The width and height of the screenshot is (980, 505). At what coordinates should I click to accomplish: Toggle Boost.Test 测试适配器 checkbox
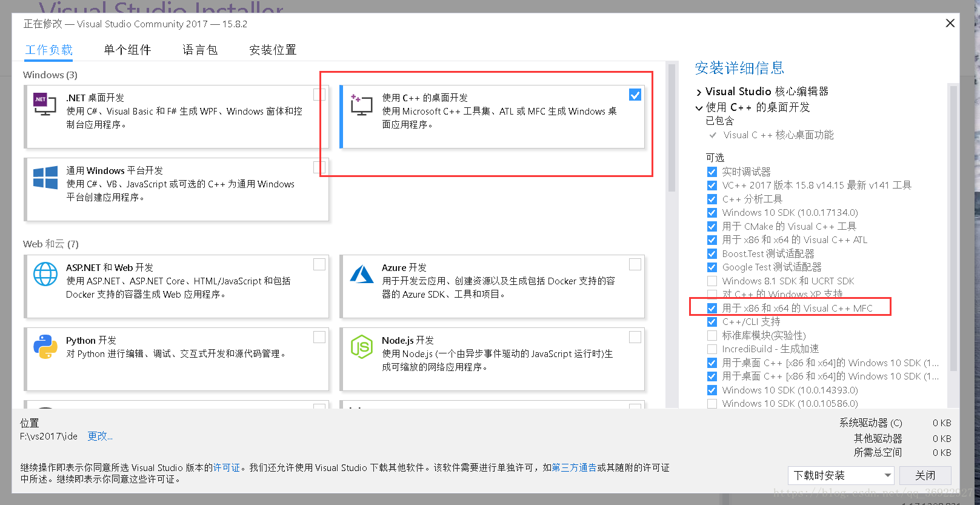coord(712,253)
